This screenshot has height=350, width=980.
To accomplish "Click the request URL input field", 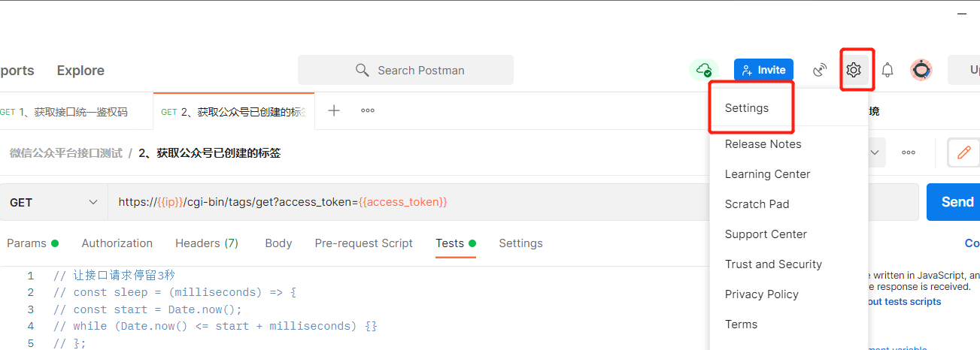I will [x=406, y=202].
